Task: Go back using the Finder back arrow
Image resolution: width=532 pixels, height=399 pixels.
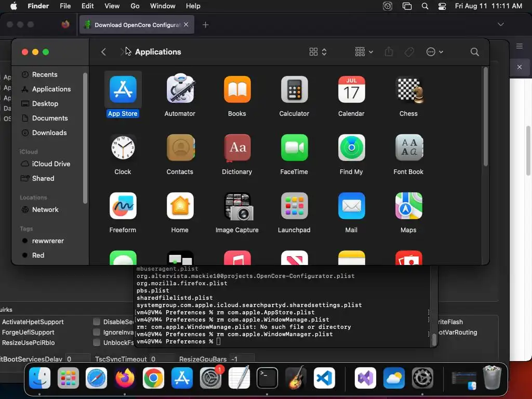Action: click(x=104, y=52)
